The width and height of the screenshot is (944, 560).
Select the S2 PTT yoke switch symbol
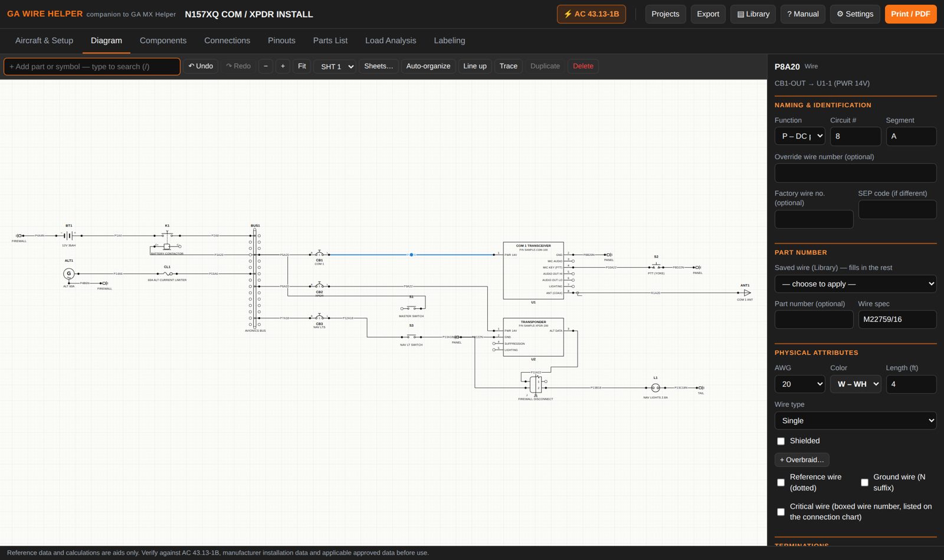pos(656,267)
